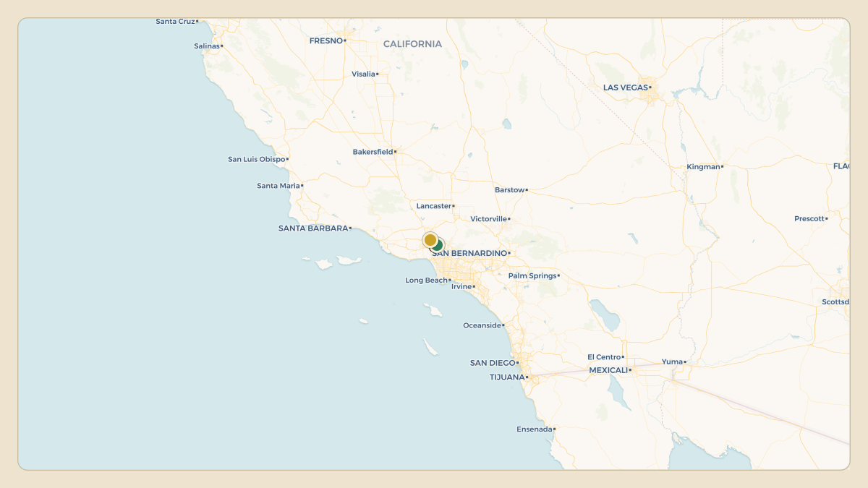
Task: Click the Kingman label in Arizona
Action: click(703, 166)
